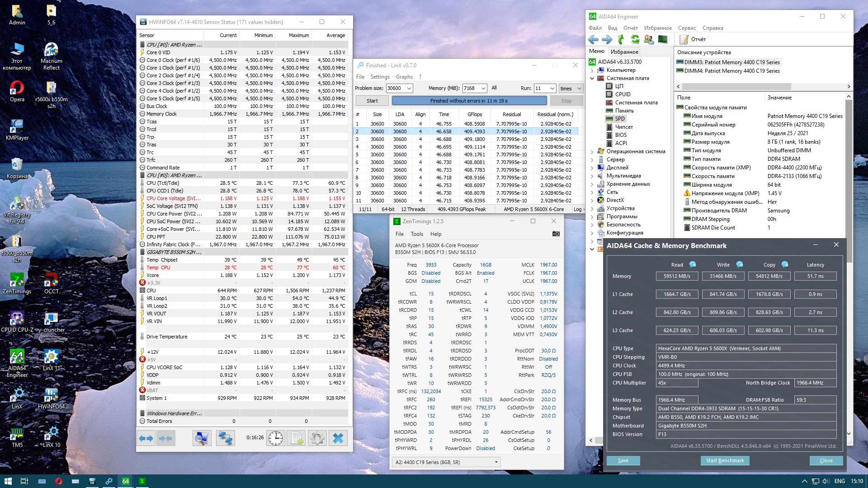Click the LinX Start button

pos(372,101)
